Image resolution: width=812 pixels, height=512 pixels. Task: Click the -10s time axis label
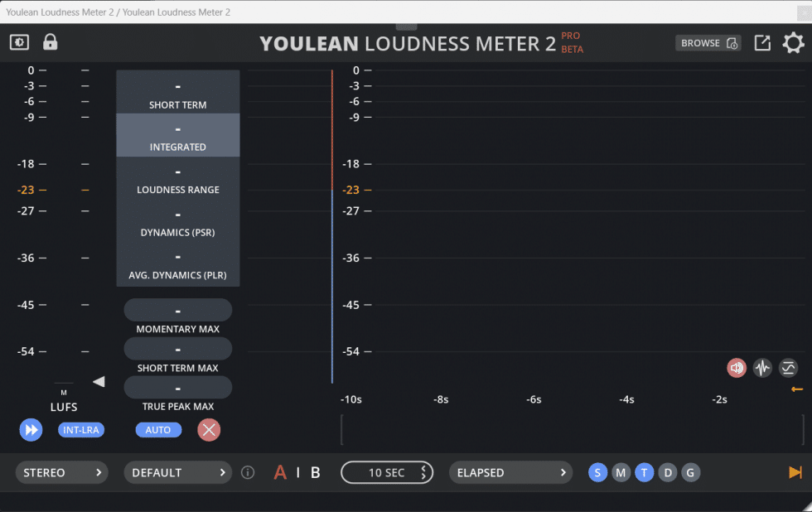pyautogui.click(x=351, y=399)
